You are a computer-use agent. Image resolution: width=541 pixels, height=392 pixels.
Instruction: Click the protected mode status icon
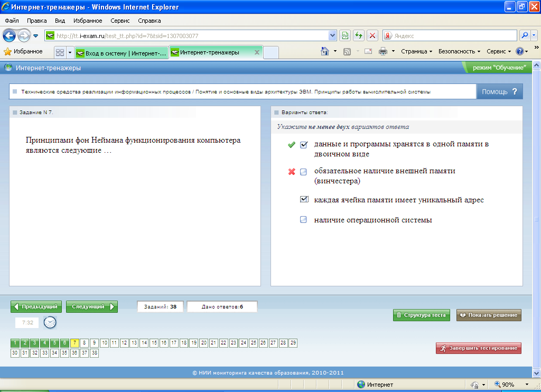point(475,385)
